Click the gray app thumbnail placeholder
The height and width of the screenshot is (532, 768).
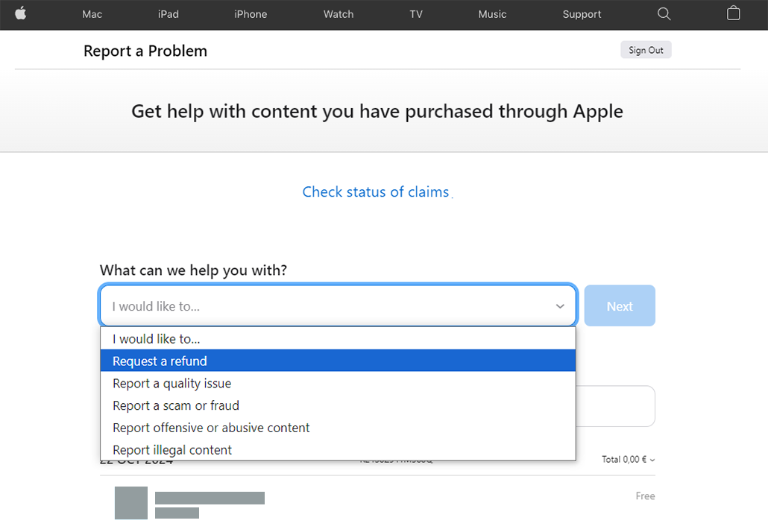(x=131, y=503)
